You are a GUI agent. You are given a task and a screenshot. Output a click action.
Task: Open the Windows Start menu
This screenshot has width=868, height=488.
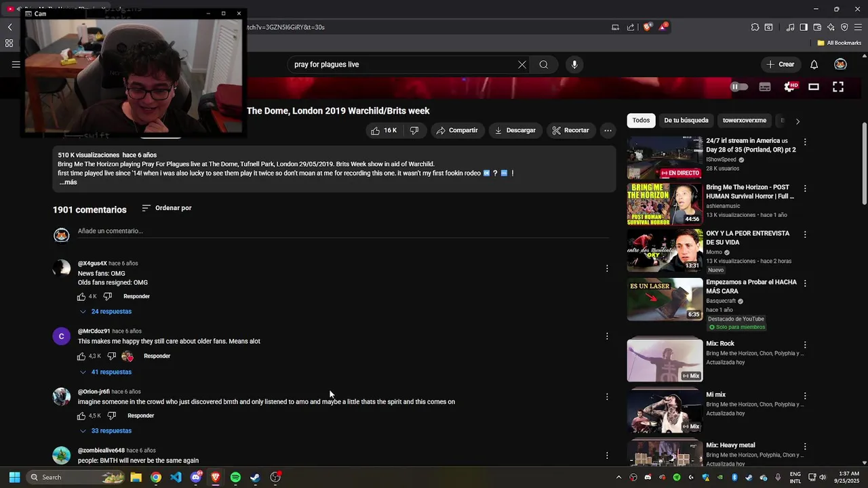click(x=14, y=477)
